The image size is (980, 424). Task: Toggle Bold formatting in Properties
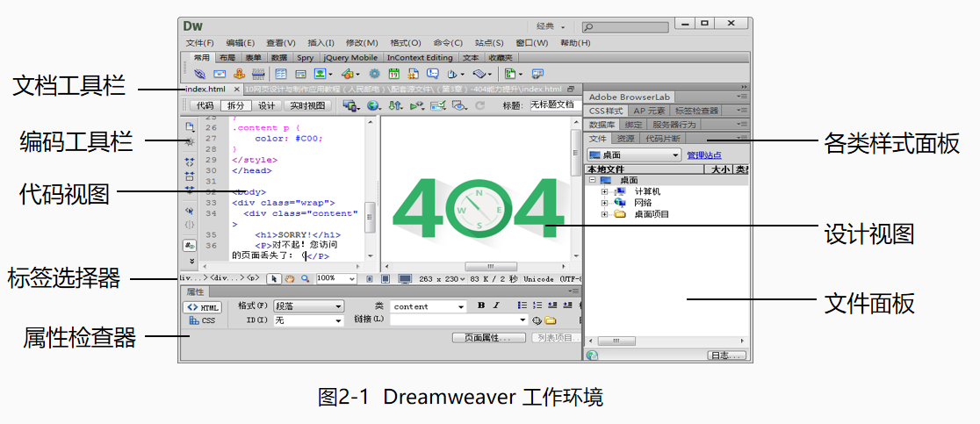pos(481,305)
